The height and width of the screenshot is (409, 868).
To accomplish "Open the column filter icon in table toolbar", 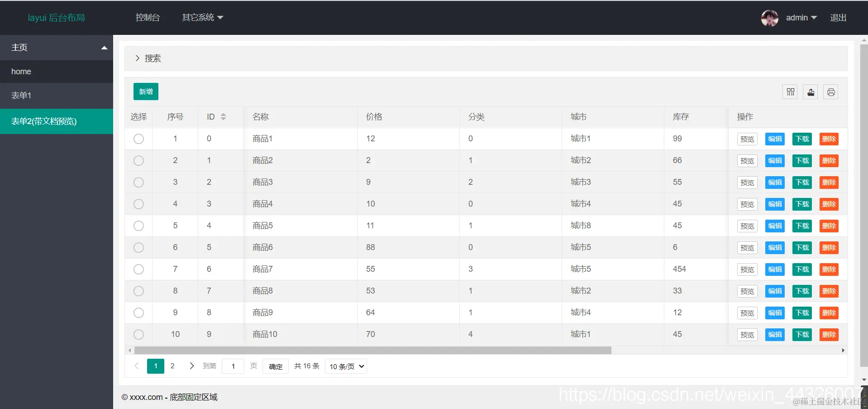I will point(790,92).
